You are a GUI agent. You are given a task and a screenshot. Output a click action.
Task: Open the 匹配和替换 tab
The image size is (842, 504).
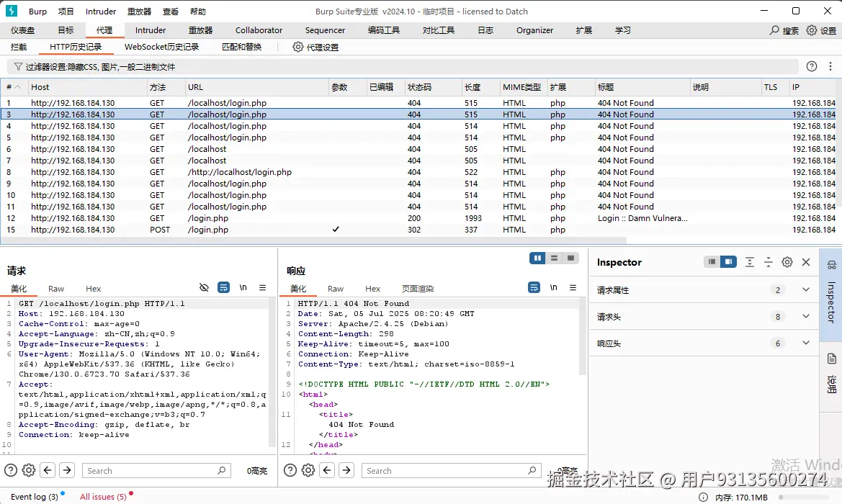click(241, 47)
